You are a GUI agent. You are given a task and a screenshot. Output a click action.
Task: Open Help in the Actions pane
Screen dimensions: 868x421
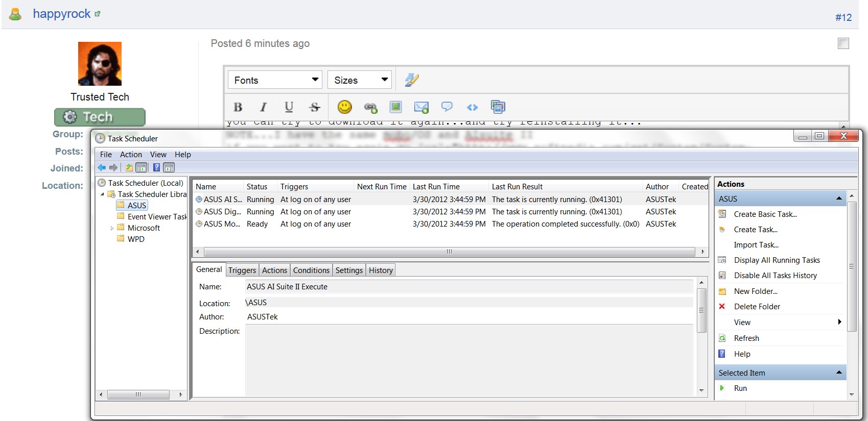pyautogui.click(x=742, y=354)
